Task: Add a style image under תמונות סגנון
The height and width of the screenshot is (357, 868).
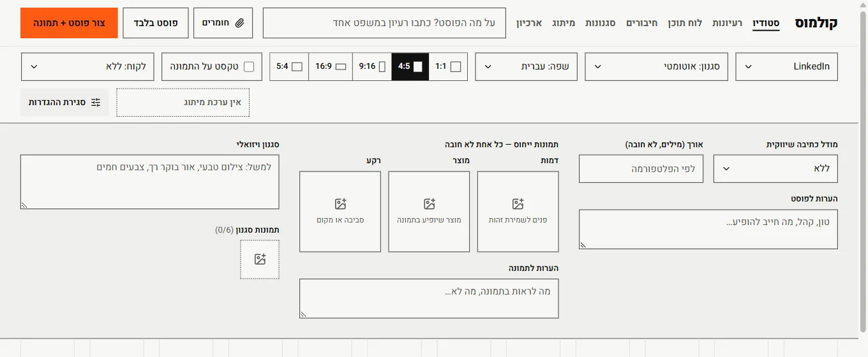Action: [x=260, y=259]
